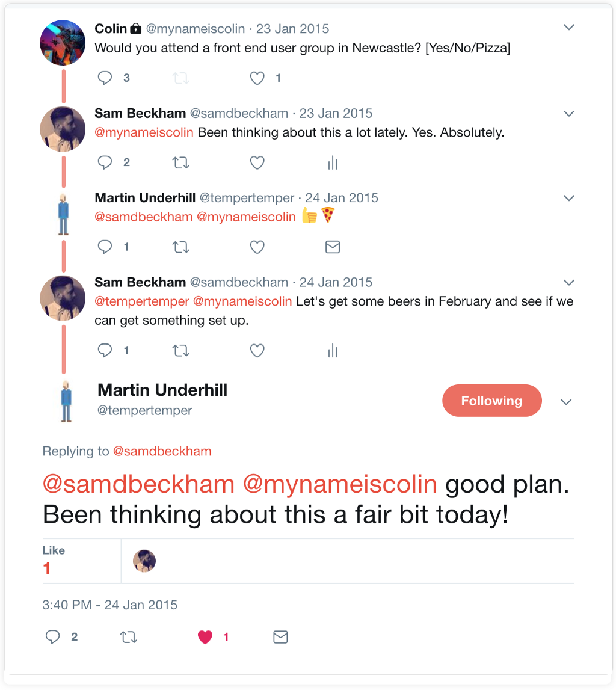Expand more options on Martin's pizza tweet
The width and height of the screenshot is (616, 690).
pyautogui.click(x=568, y=198)
